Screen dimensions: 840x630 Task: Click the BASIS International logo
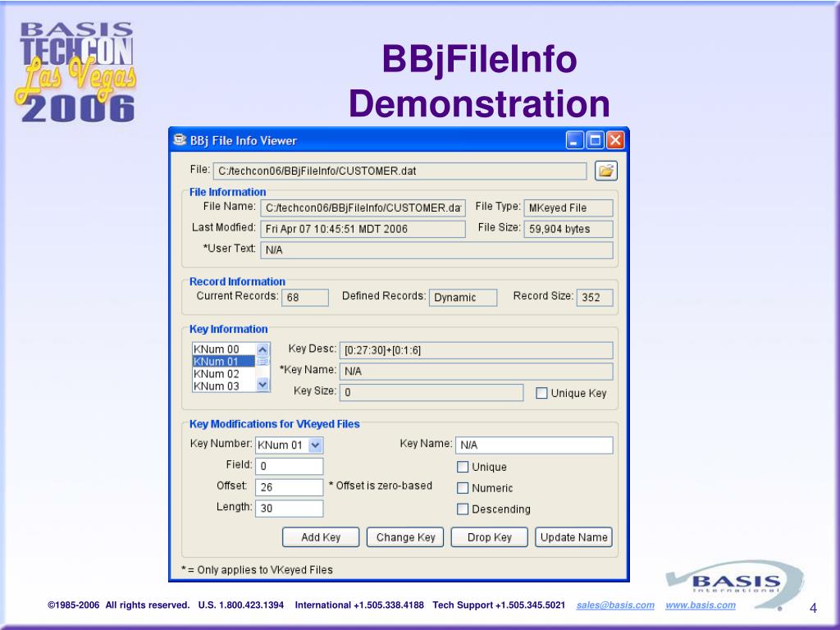point(734,584)
